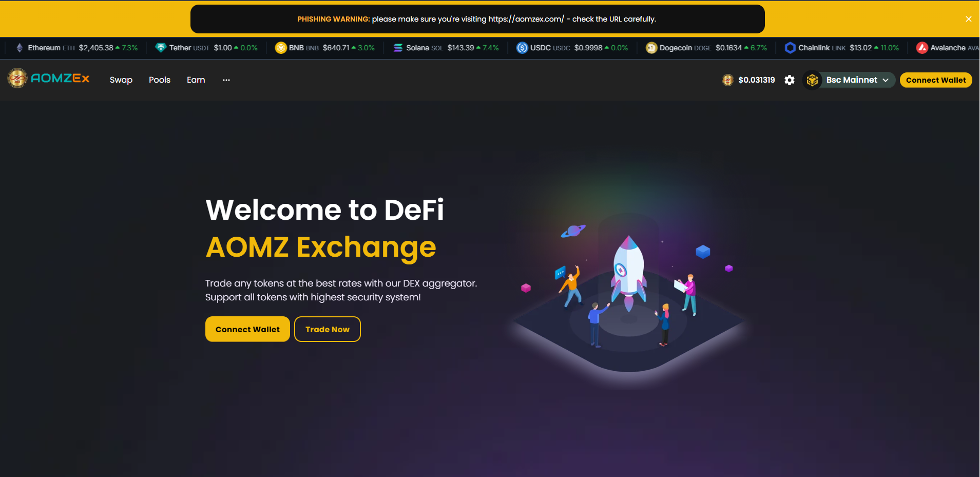Screen dimensions: 980x477
Task: Click the Tether ticker icon
Action: pos(161,48)
